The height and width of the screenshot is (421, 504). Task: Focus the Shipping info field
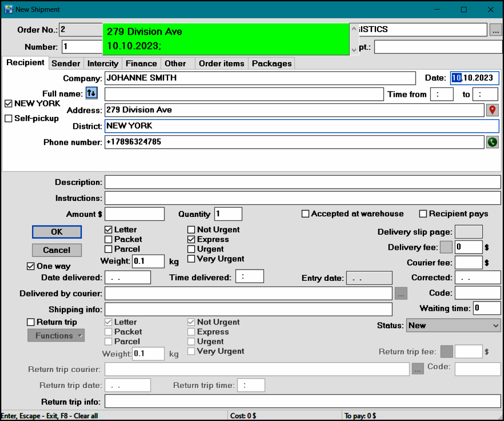tap(249, 310)
